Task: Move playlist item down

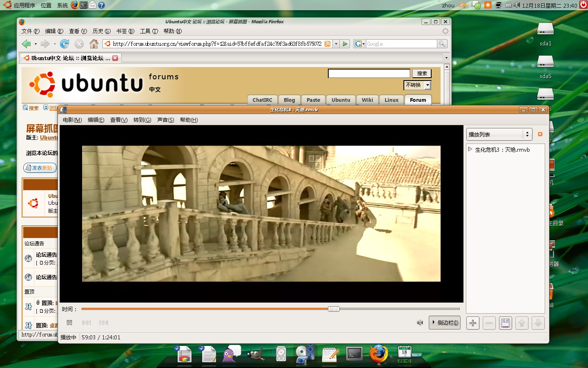Action: tap(538, 323)
